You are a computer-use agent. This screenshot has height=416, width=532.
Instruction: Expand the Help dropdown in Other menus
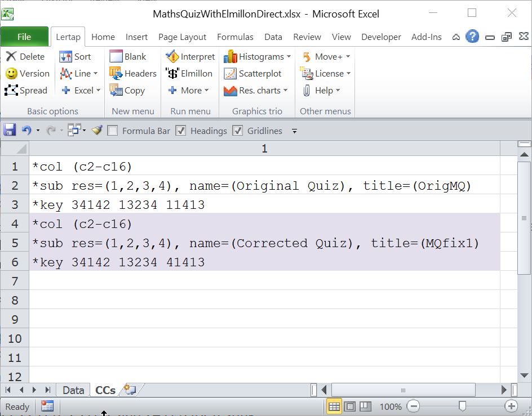pos(338,91)
